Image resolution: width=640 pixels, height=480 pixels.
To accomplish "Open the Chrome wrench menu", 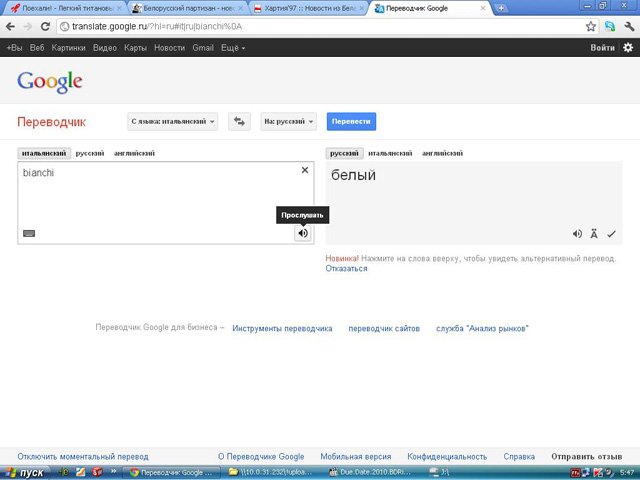I will tap(629, 27).
